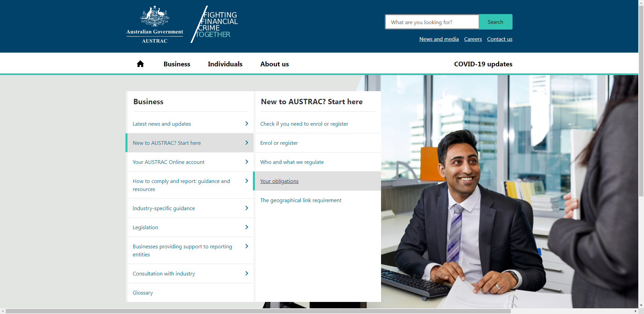Image resolution: width=644 pixels, height=314 pixels.
Task: Expand the Legislation chevron arrow
Action: point(247,227)
